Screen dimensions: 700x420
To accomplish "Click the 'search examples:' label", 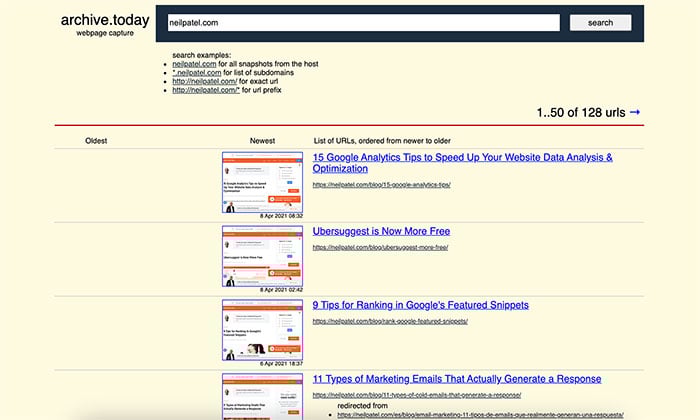I will [x=202, y=55].
